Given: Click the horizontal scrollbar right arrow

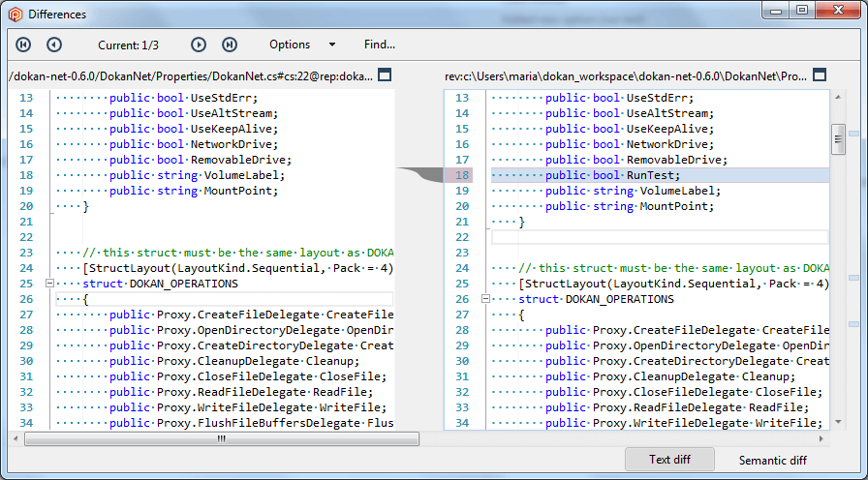Looking at the screenshot, I should [x=823, y=439].
